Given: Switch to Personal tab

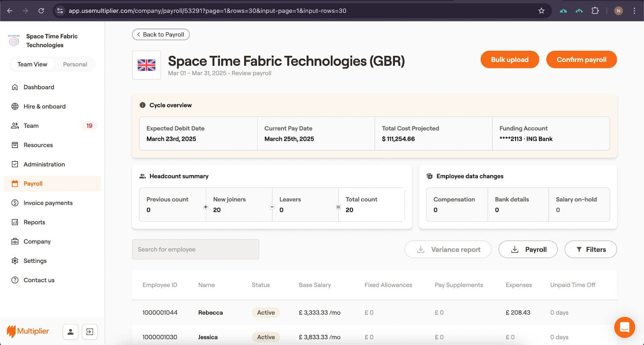Looking at the screenshot, I should pos(75,64).
